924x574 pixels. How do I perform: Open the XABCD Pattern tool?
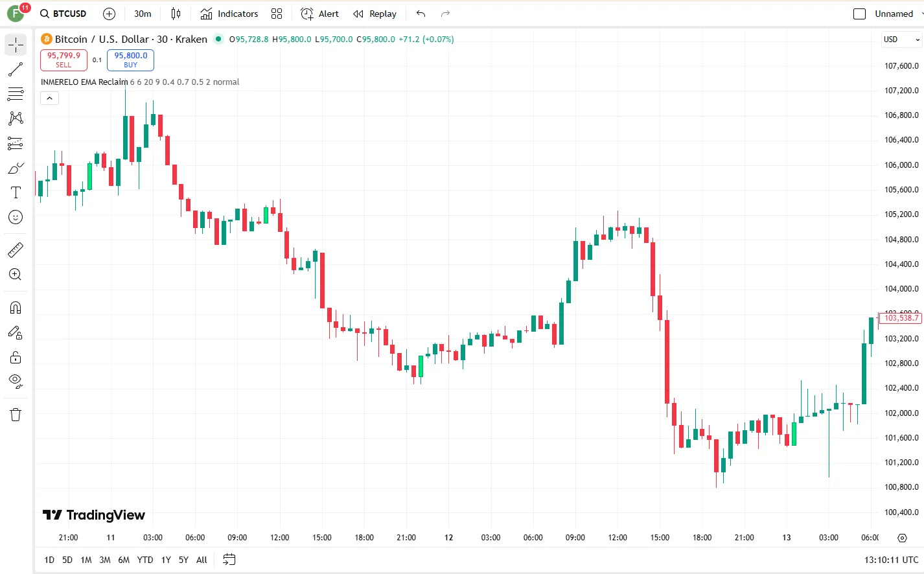tap(15, 118)
